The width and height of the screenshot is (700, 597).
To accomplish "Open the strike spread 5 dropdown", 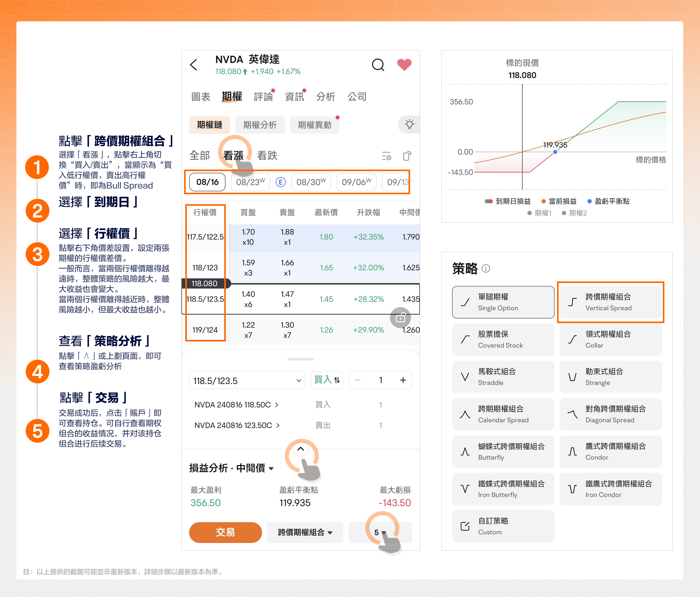I will click(380, 533).
